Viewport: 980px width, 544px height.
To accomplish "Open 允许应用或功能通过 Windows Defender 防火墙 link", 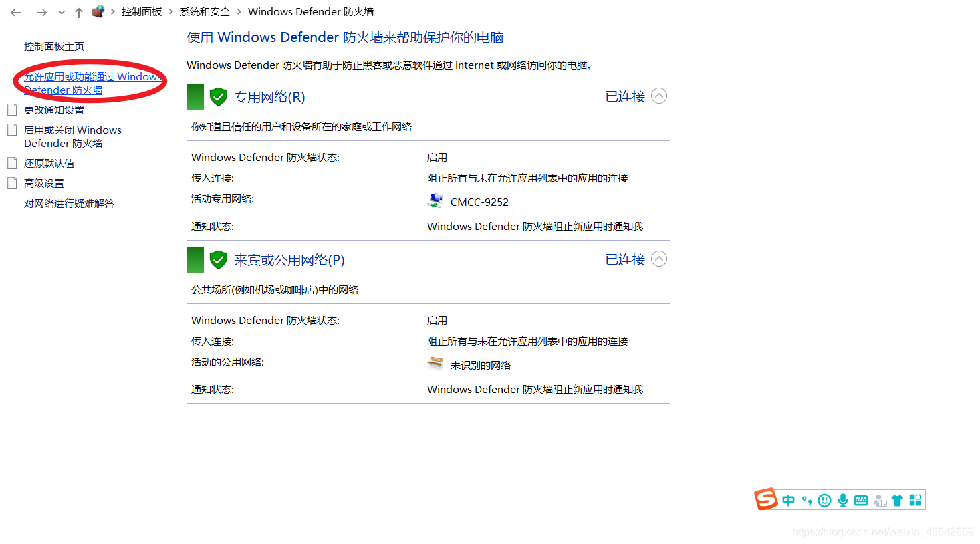I will pyautogui.click(x=93, y=83).
